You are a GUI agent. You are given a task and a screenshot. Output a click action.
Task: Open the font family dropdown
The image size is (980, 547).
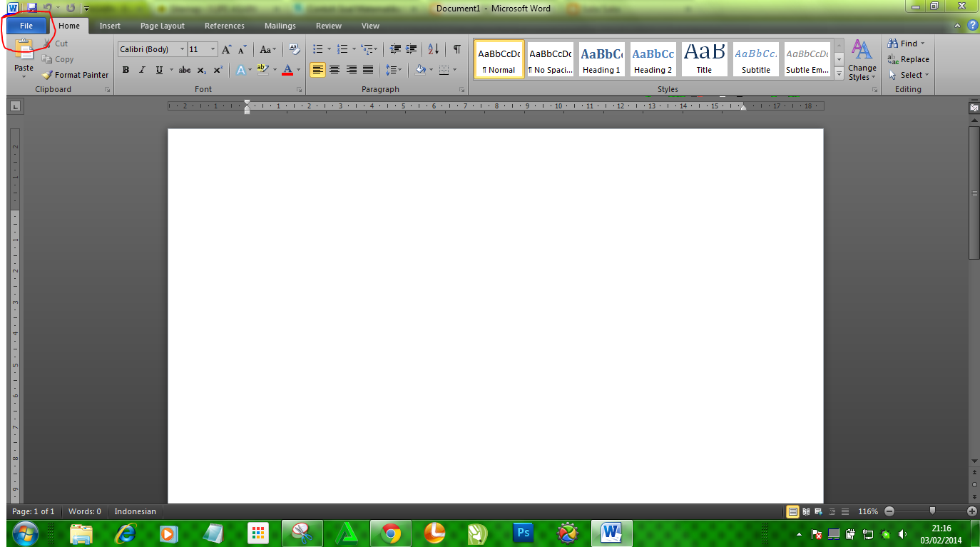coord(183,48)
